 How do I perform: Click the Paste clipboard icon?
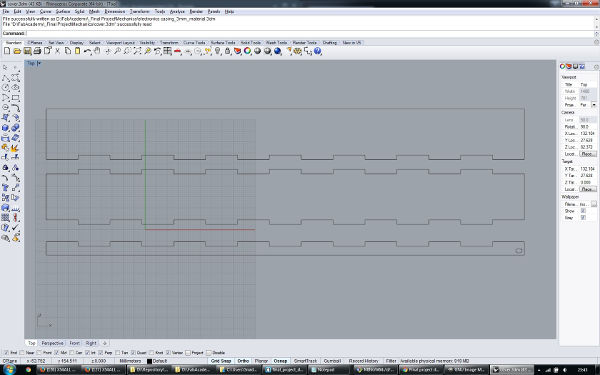[x=77, y=51]
